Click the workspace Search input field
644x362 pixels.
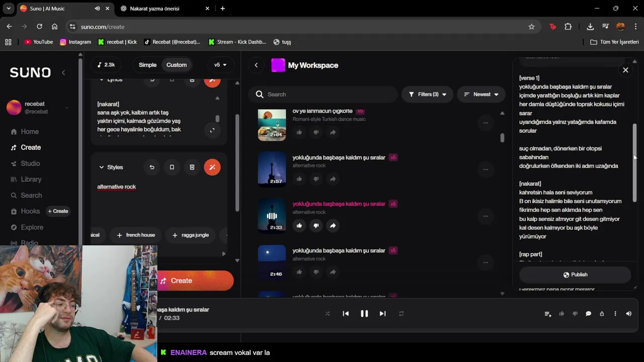325,95
